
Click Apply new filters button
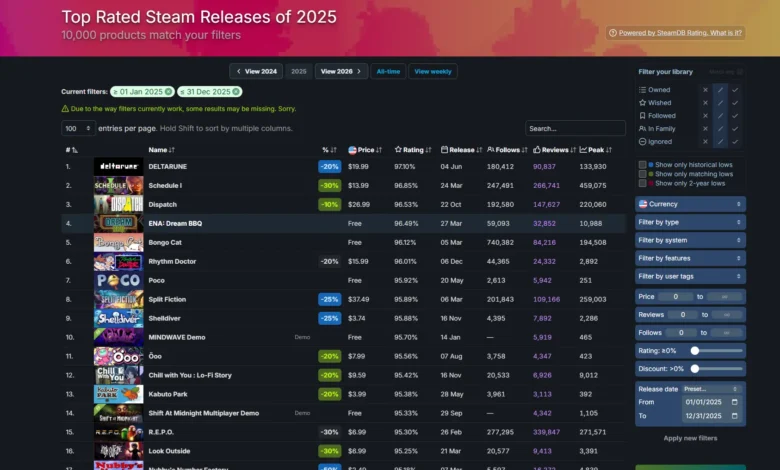tap(690, 438)
